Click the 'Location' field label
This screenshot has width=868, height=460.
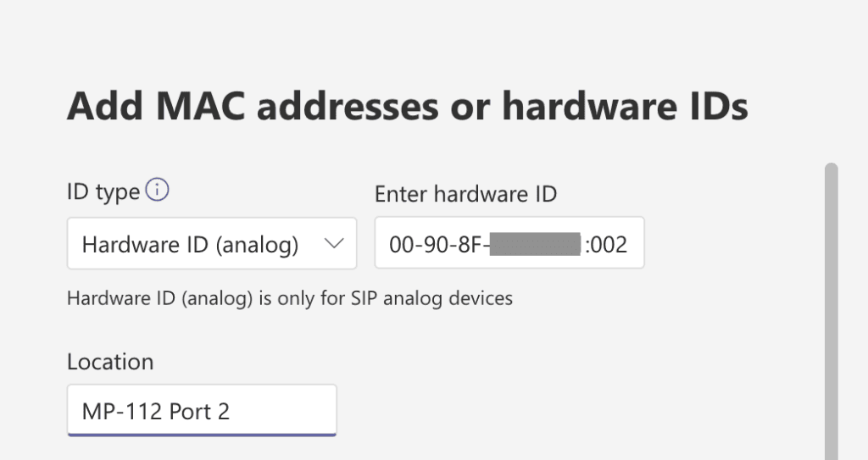point(110,362)
